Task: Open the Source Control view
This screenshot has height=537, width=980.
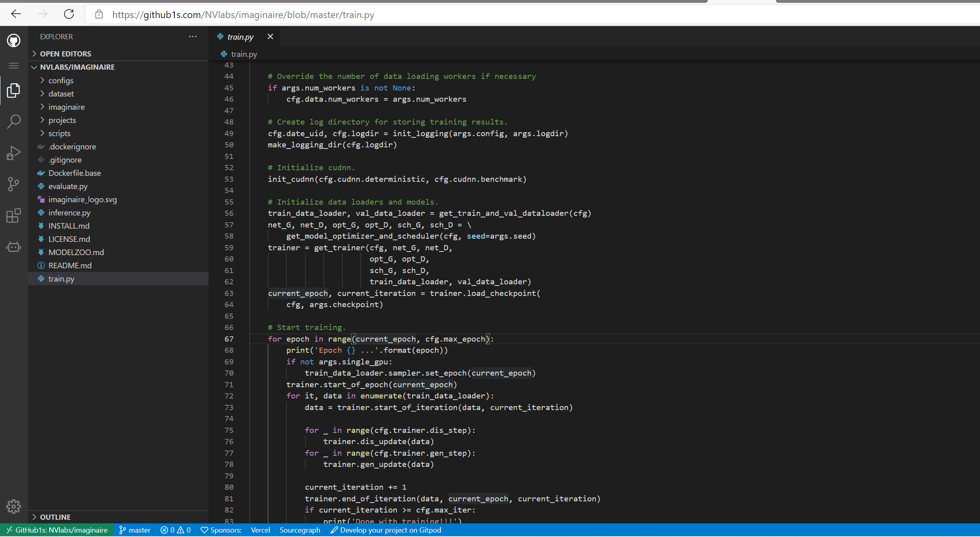Action: click(x=14, y=184)
